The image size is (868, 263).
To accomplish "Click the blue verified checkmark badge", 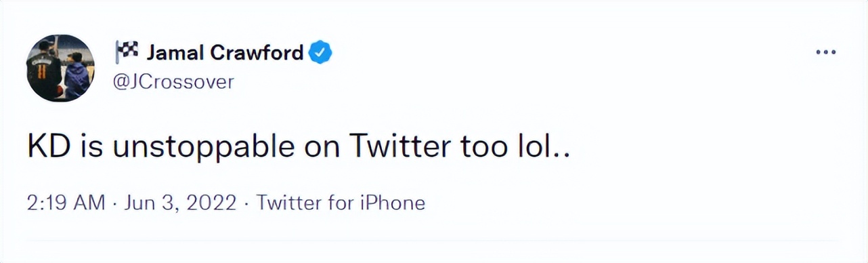I will pos(320,52).
